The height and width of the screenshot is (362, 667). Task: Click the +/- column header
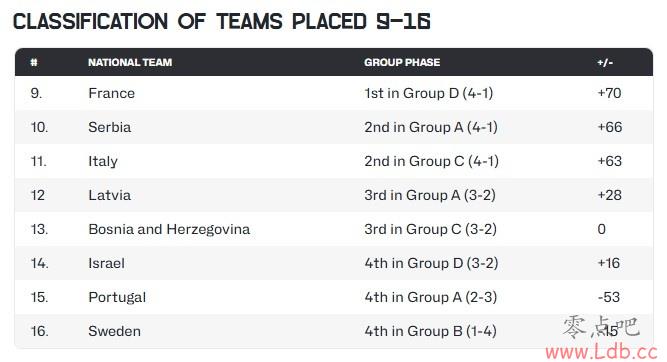pyautogui.click(x=605, y=63)
